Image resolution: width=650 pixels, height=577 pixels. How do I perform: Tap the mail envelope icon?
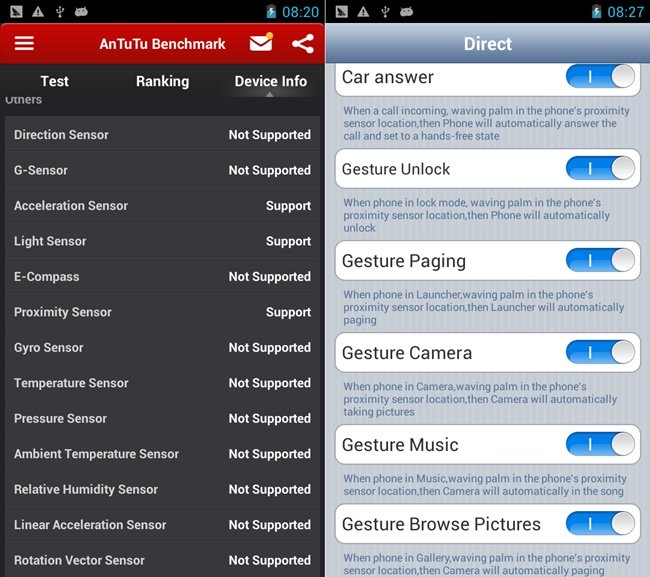point(261,44)
